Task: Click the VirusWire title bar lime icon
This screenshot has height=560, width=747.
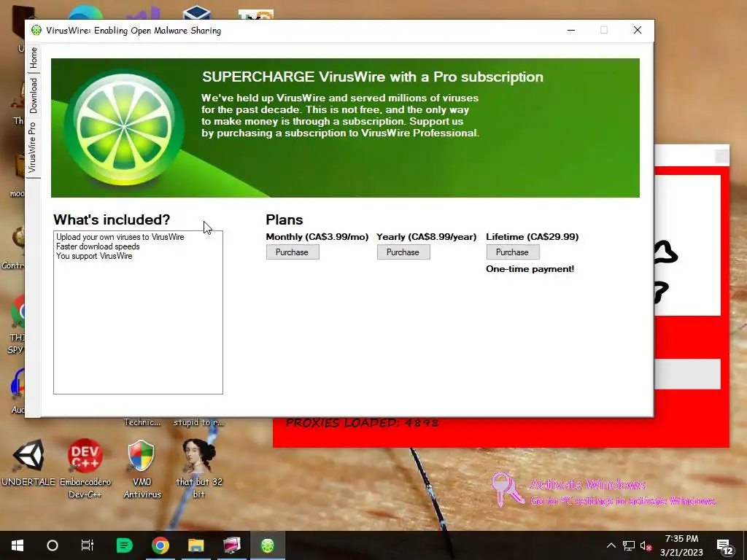Action: [36, 30]
